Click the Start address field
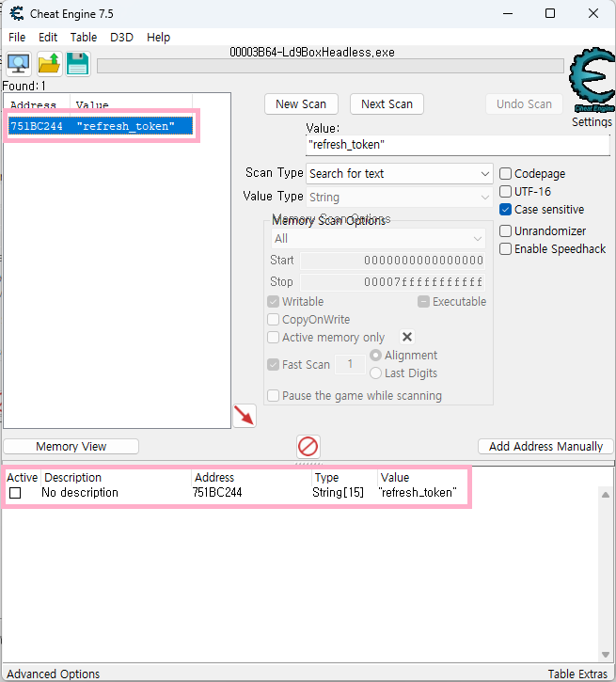Screen dimensions: 616x682 [x=392, y=260]
